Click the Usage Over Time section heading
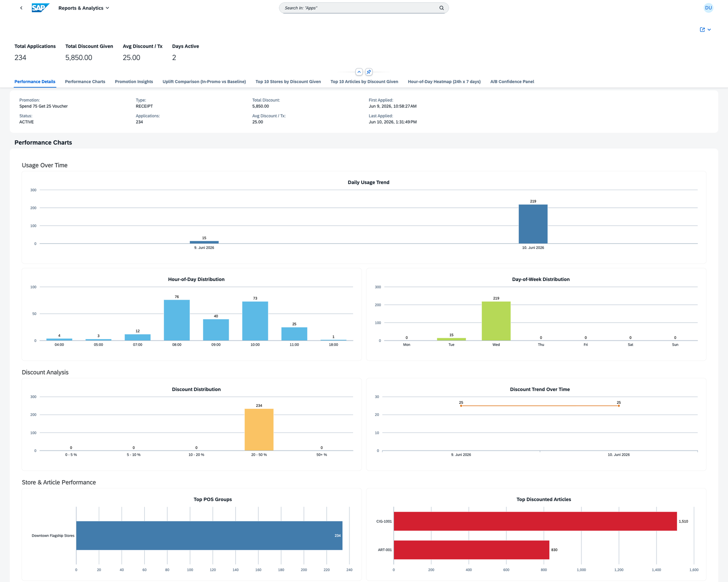 coord(45,166)
